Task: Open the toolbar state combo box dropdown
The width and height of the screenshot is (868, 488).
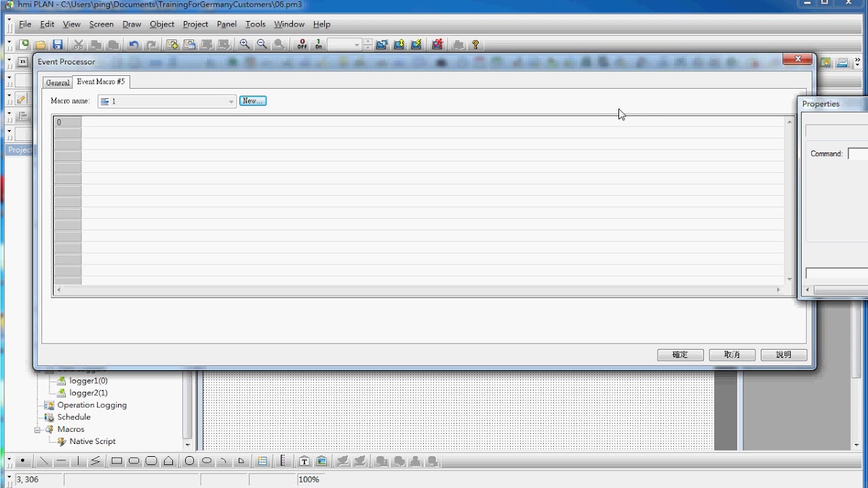Action: pos(357,45)
